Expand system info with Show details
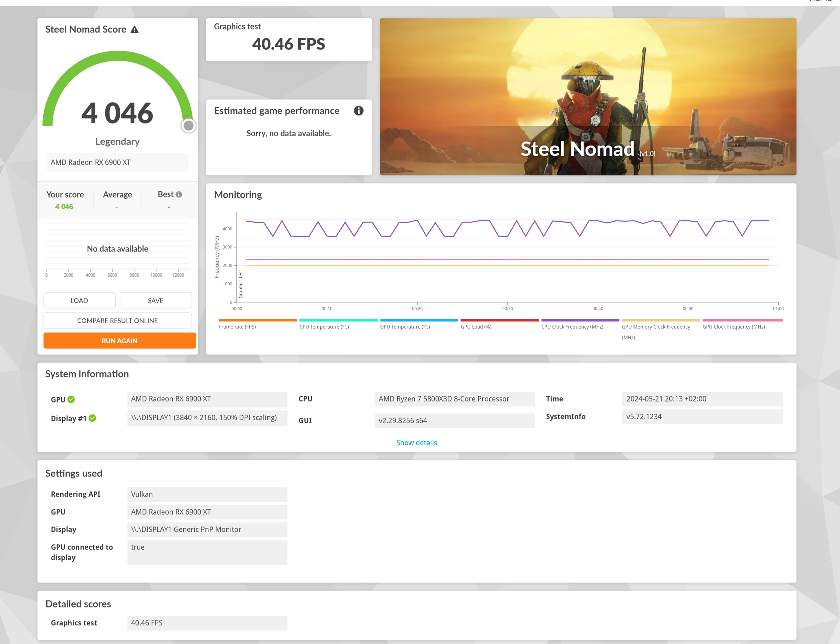Screen dimensions: 840x644 tap(416, 443)
